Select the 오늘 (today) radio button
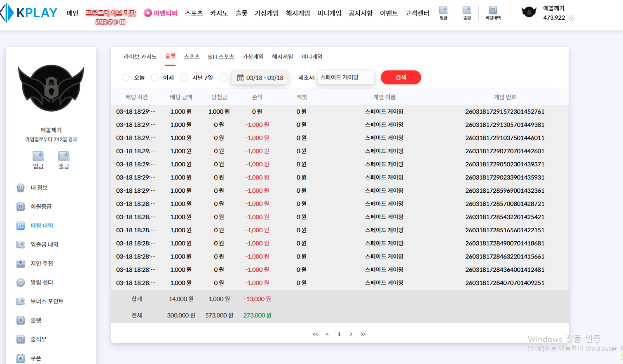Screen dimensions: 623x364 pos(126,77)
